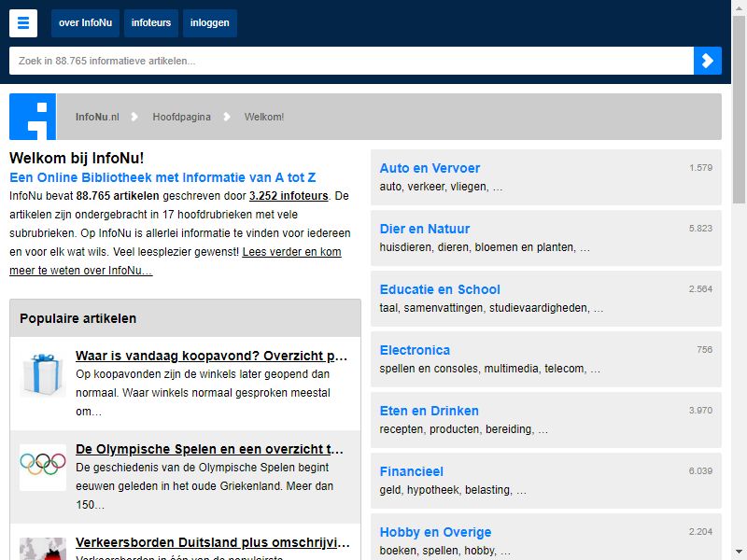Open the 'Financieel' category
This screenshot has width=747, height=560.
411,471
